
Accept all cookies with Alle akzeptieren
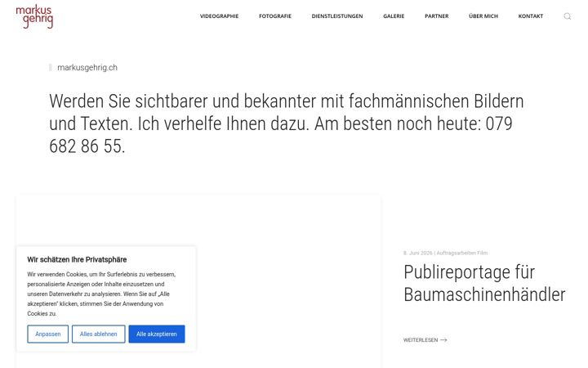point(157,334)
